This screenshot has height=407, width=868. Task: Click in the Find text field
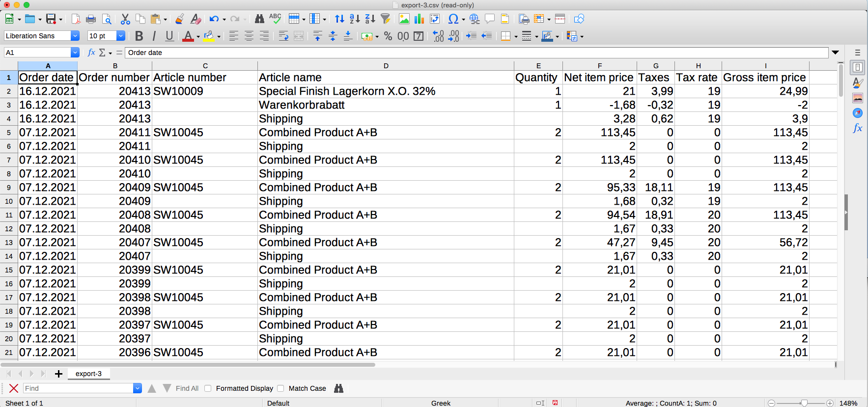click(x=78, y=388)
